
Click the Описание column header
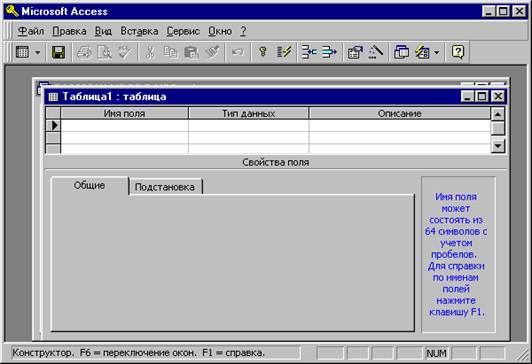pos(400,113)
